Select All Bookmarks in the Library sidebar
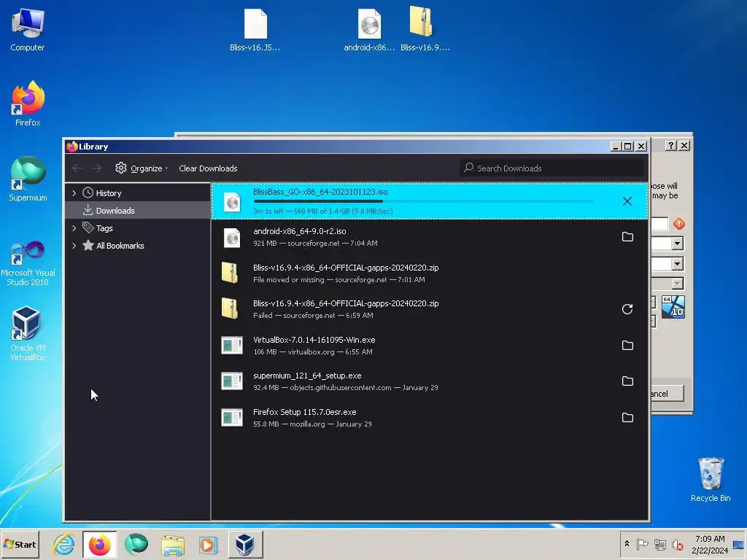747x560 pixels. click(137, 246)
